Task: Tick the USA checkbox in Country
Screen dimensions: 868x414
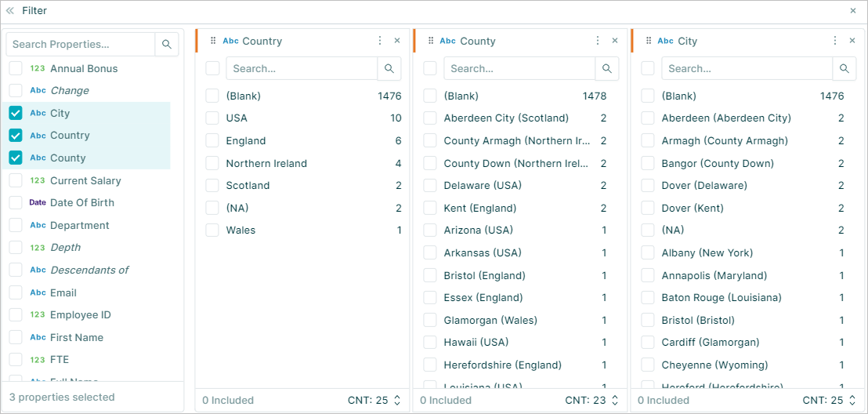Action: coord(212,118)
